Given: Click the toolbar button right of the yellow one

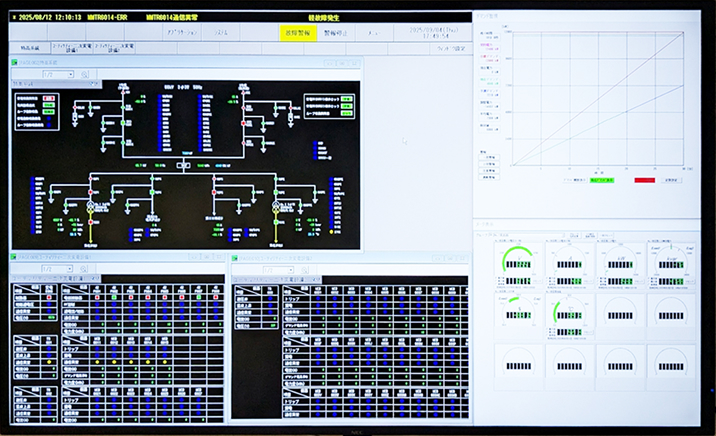Looking at the screenshot, I should (335, 33).
